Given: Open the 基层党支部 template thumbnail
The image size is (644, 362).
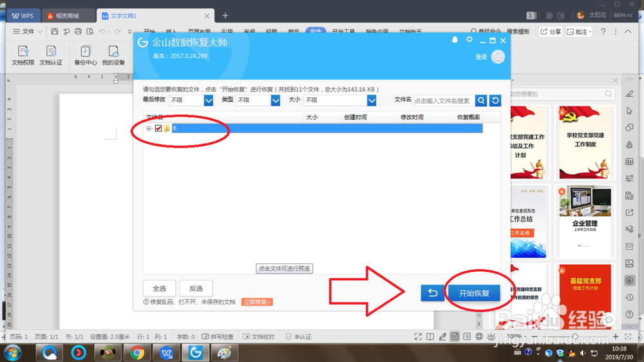Looking at the screenshot, I should coord(585,296).
